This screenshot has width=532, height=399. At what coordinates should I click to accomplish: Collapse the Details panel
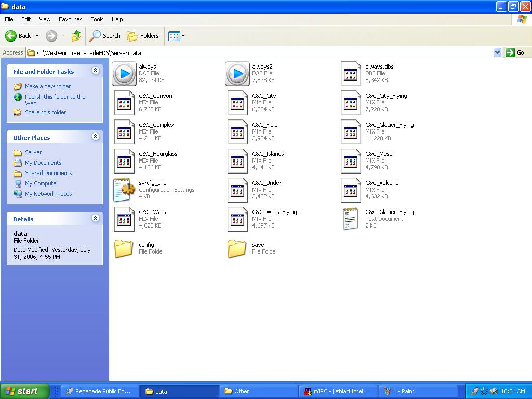point(95,218)
